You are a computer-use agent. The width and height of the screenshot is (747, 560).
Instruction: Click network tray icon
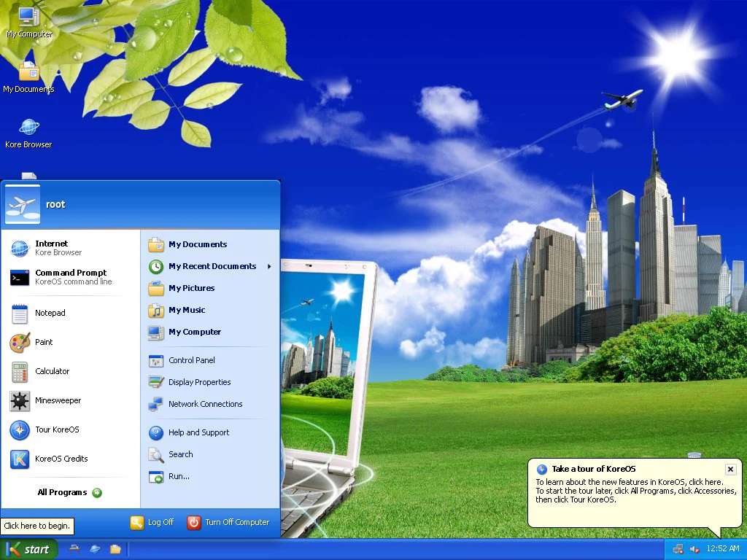click(x=678, y=550)
